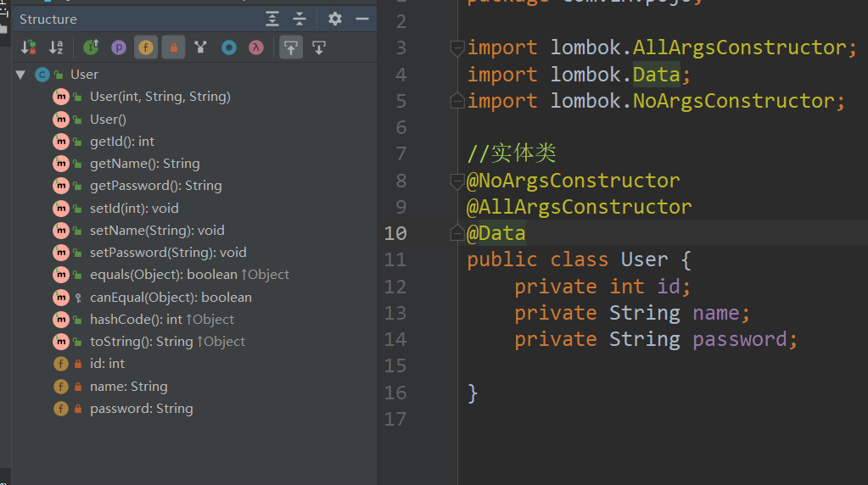Toggle Show non-public members lock icon

(174, 47)
